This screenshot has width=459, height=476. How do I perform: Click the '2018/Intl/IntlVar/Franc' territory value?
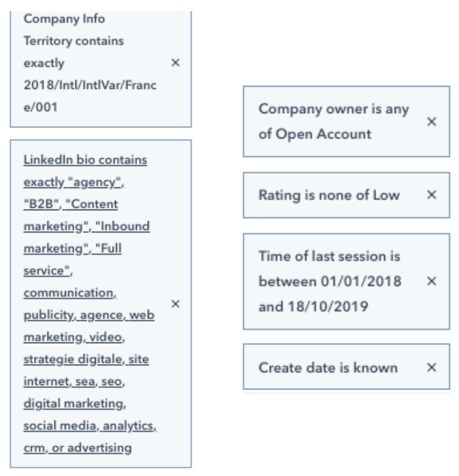pyautogui.click(x=90, y=85)
